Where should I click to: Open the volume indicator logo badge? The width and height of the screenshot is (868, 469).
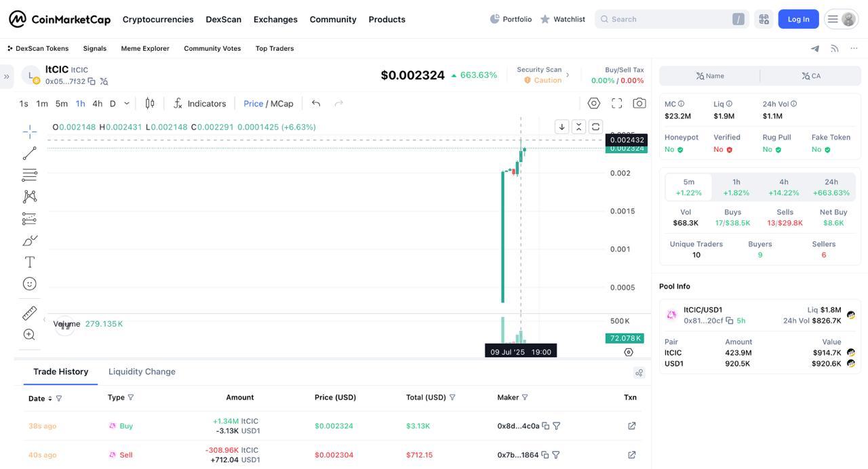pyautogui.click(x=64, y=325)
